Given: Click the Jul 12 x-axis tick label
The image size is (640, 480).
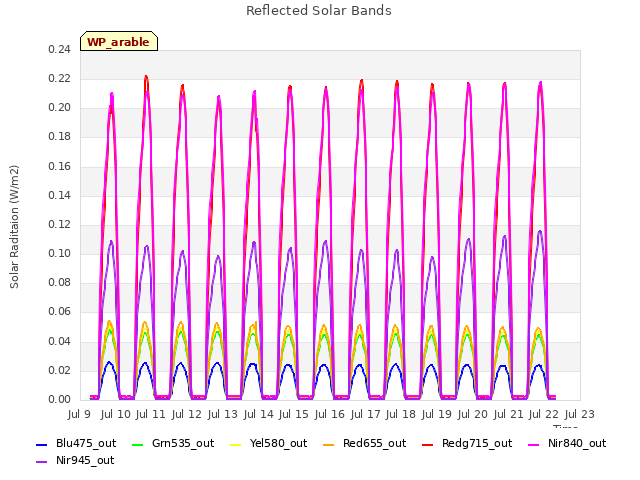Looking at the screenshot, I should click(187, 414).
